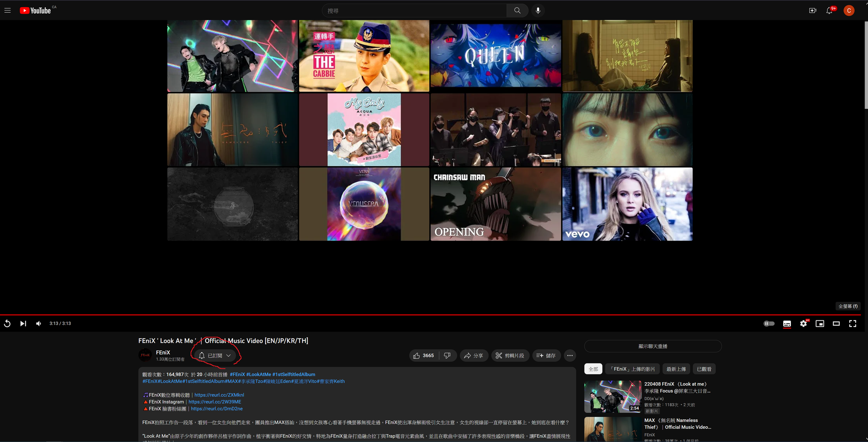Enter full screen mode
This screenshot has height=442, width=868.
point(853,324)
